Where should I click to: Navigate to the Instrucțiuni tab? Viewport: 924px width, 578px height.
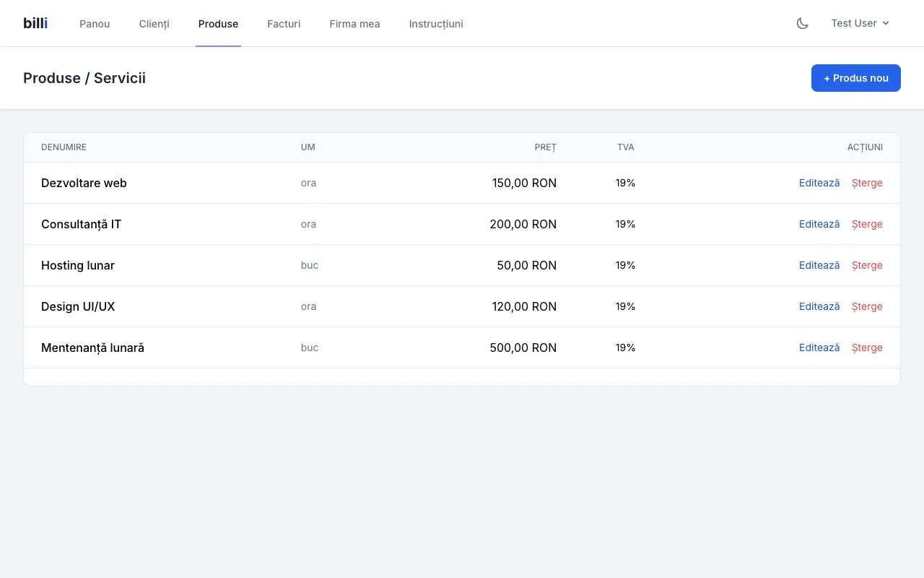(436, 24)
